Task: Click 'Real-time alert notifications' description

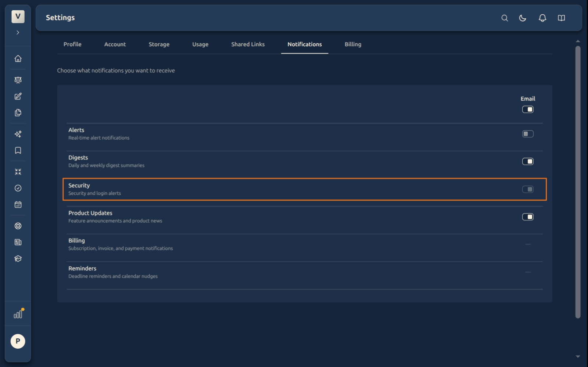Action: (x=99, y=138)
